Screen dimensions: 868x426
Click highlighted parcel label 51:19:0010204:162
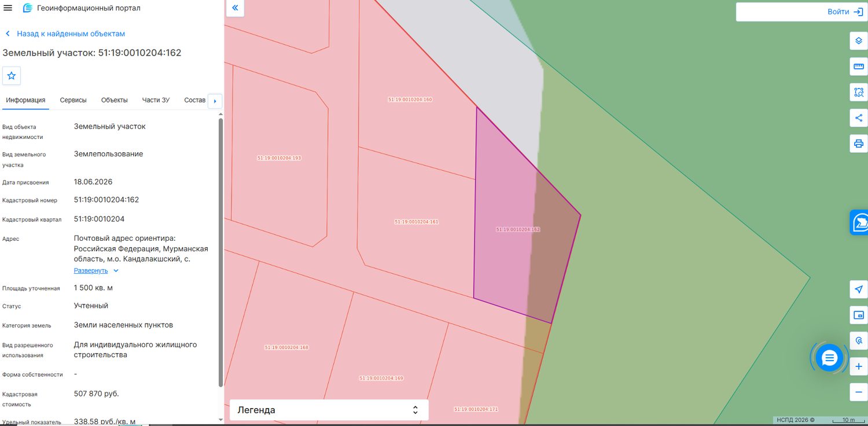[518, 229]
